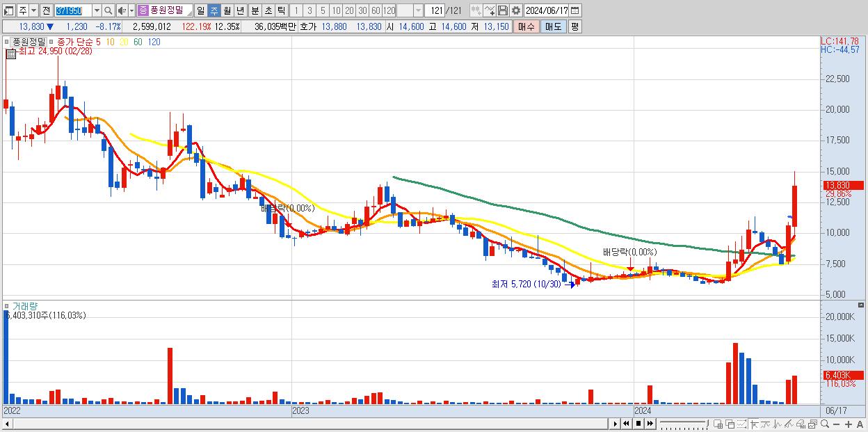Viewport: 868px width, 432px height.
Task: Open the custom interval dropdown
Action: (418, 11)
